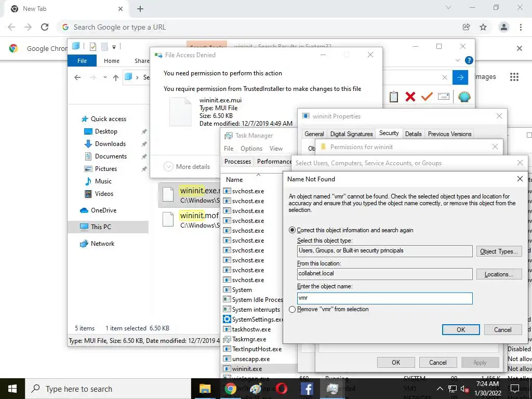Open Previous Versions tab in wininit Properties
This screenshot has width=532, height=399.
(449, 134)
